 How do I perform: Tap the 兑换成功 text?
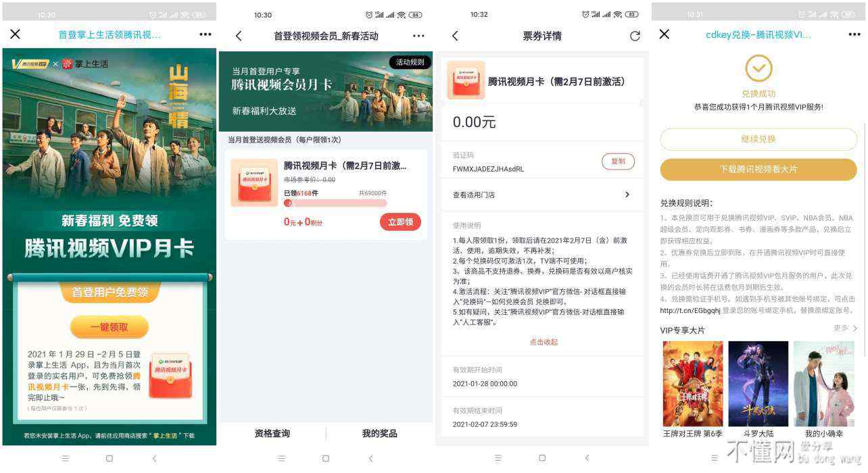click(x=758, y=94)
